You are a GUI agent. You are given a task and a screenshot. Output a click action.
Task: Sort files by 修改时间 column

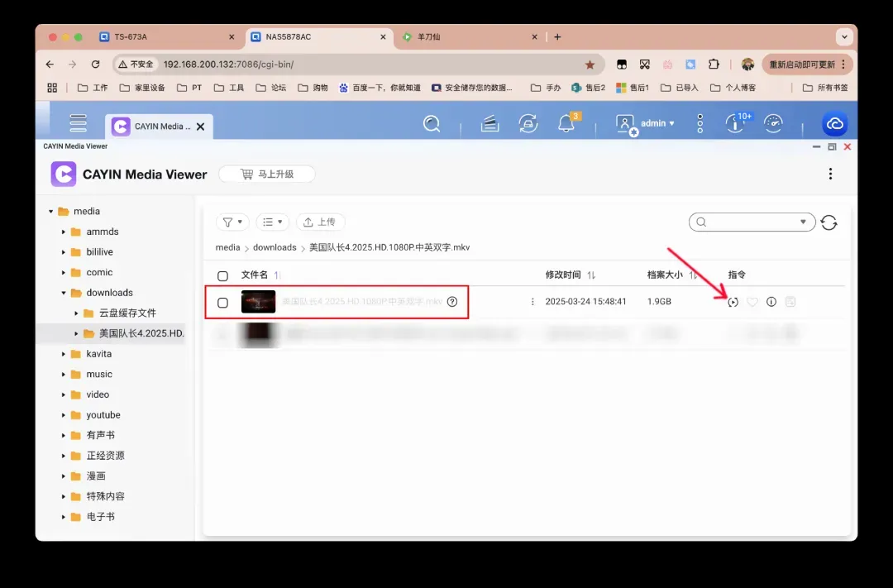570,275
